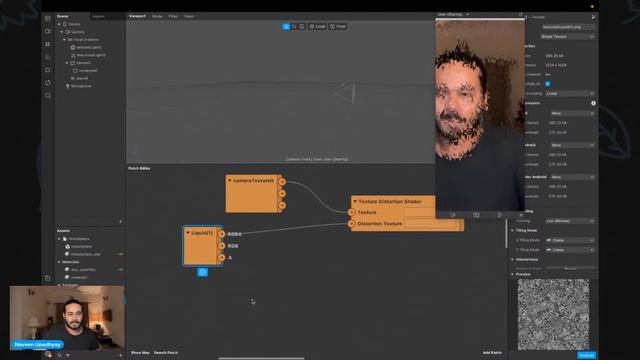Select the Microphone item in scene tree

[81, 86]
